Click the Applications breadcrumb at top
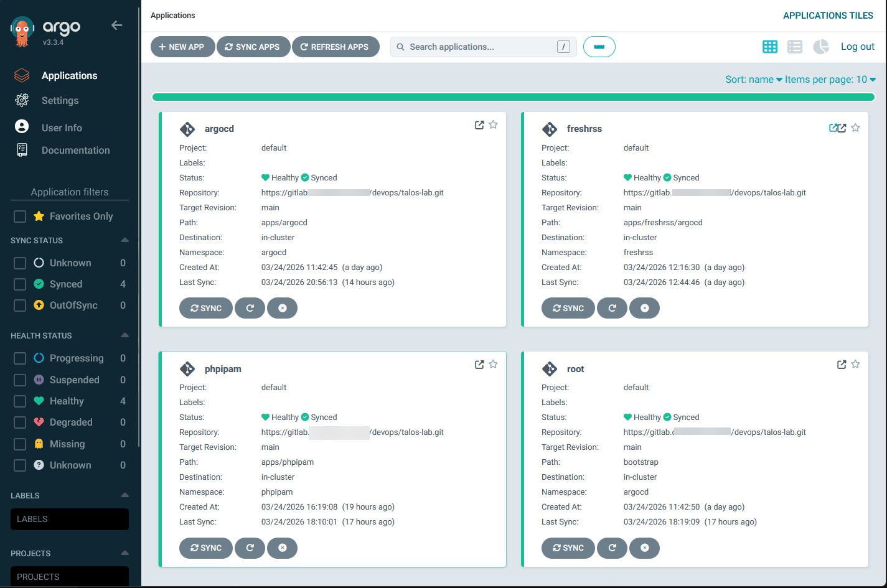The image size is (887, 588). (173, 16)
